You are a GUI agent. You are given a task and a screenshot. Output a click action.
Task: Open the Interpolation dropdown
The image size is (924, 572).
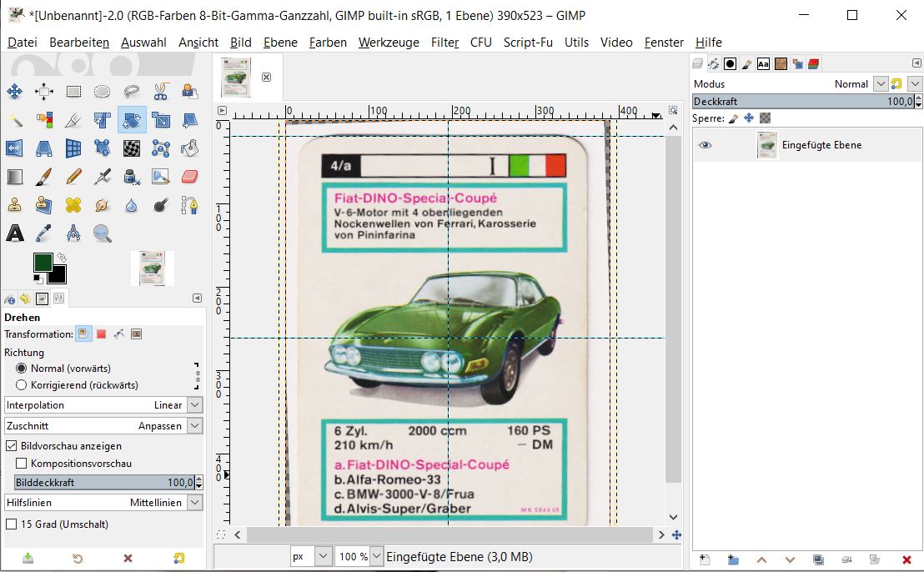(194, 405)
